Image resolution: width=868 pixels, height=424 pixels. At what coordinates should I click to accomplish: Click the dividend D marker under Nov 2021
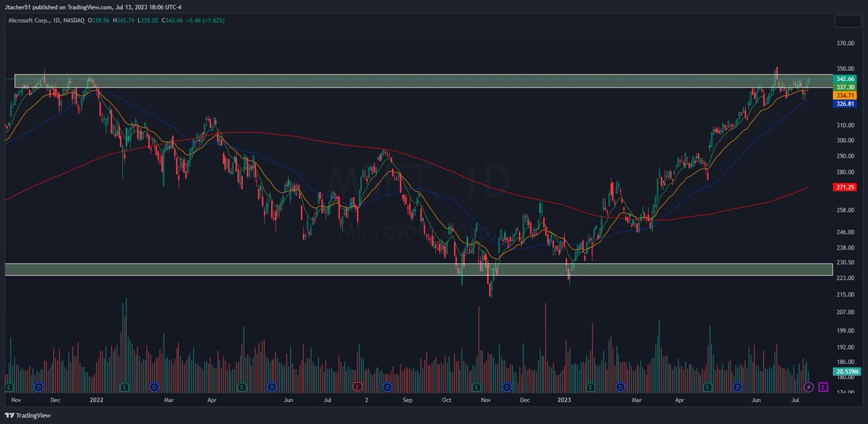pyautogui.click(x=38, y=387)
